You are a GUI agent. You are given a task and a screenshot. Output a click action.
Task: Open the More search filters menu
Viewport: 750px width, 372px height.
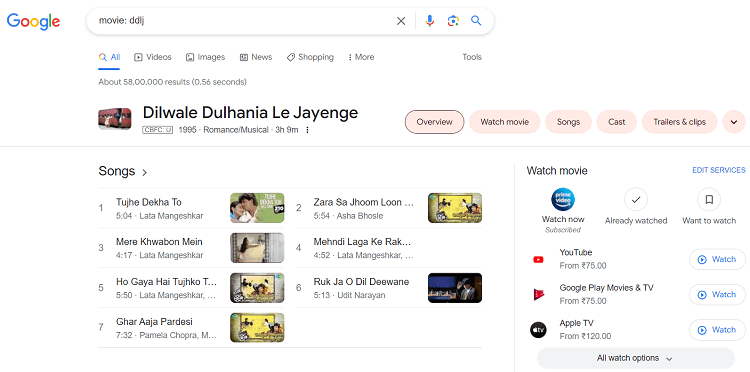tap(361, 57)
